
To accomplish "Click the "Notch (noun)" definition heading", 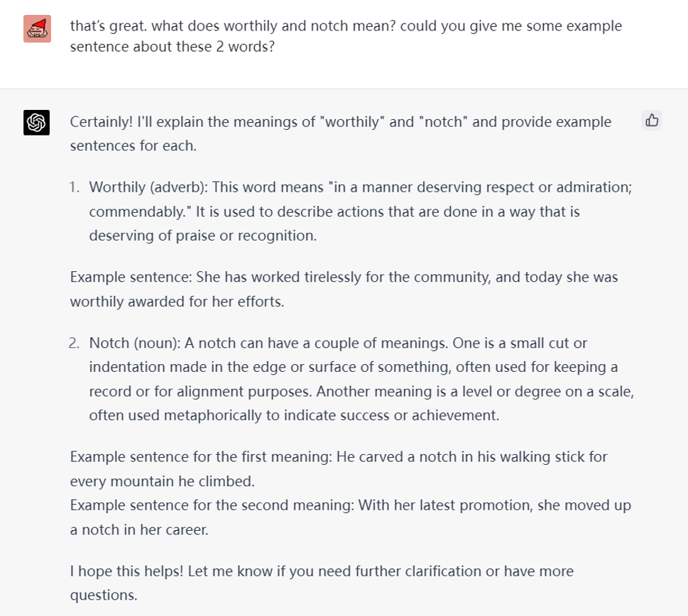I will click(x=135, y=343).
